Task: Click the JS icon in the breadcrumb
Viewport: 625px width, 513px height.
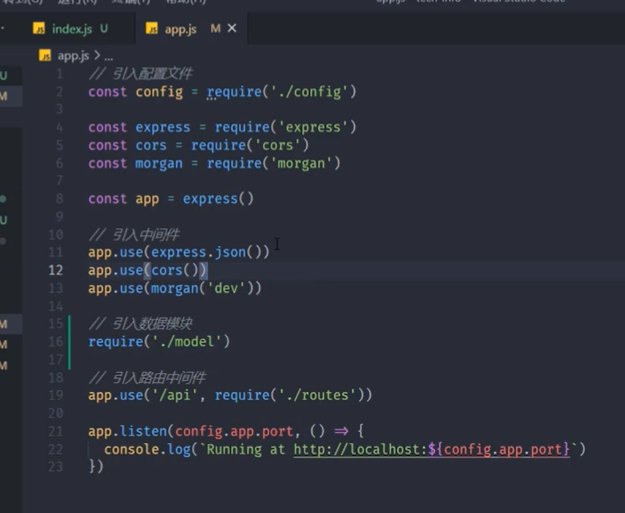Action: click(x=45, y=56)
